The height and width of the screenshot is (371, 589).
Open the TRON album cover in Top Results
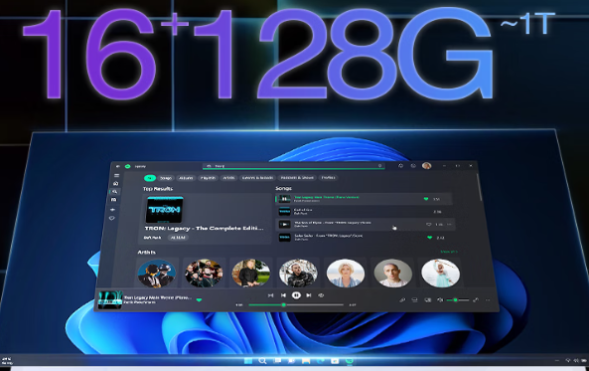point(165,210)
